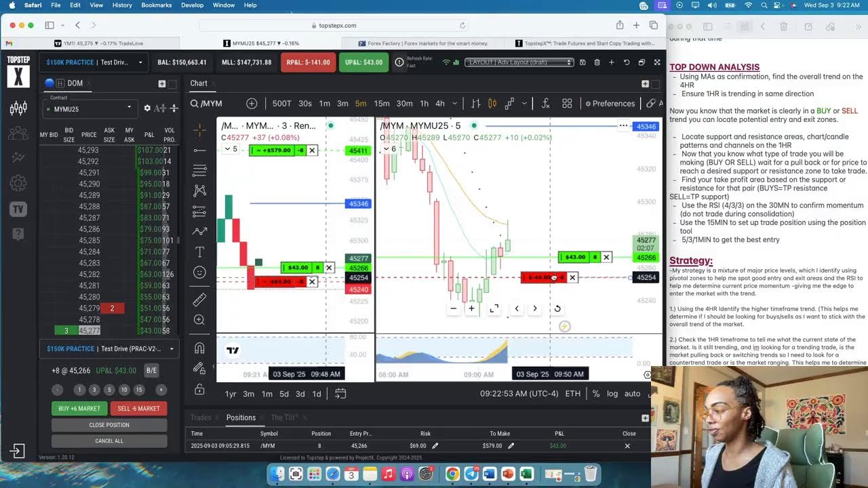Select the 15m timeframe
This screenshot has height=488, width=868.
pos(382,104)
